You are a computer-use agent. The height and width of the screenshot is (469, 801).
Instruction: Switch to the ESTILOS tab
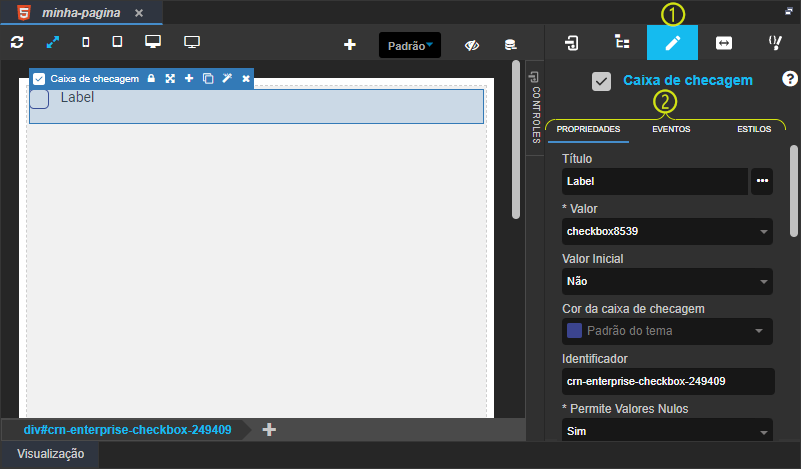(x=754, y=129)
